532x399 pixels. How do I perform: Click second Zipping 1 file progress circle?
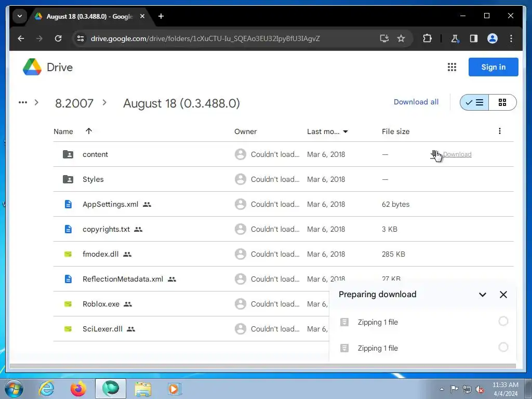click(x=503, y=347)
